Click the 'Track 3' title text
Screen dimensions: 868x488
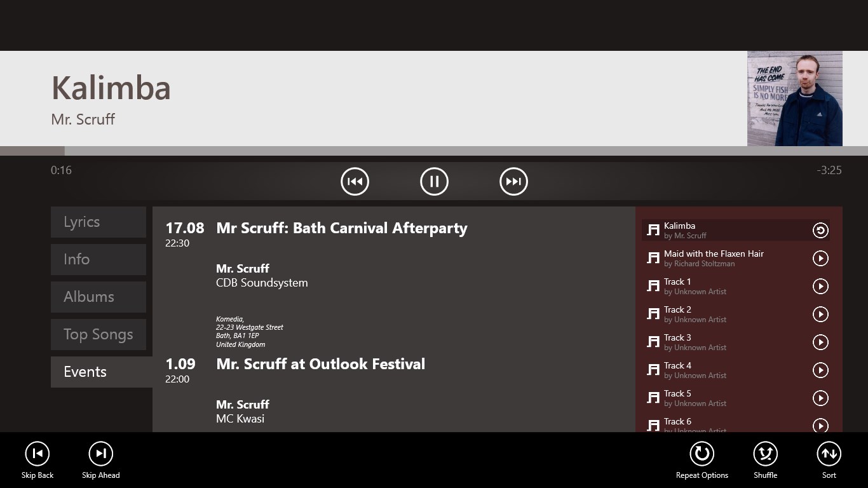click(677, 337)
